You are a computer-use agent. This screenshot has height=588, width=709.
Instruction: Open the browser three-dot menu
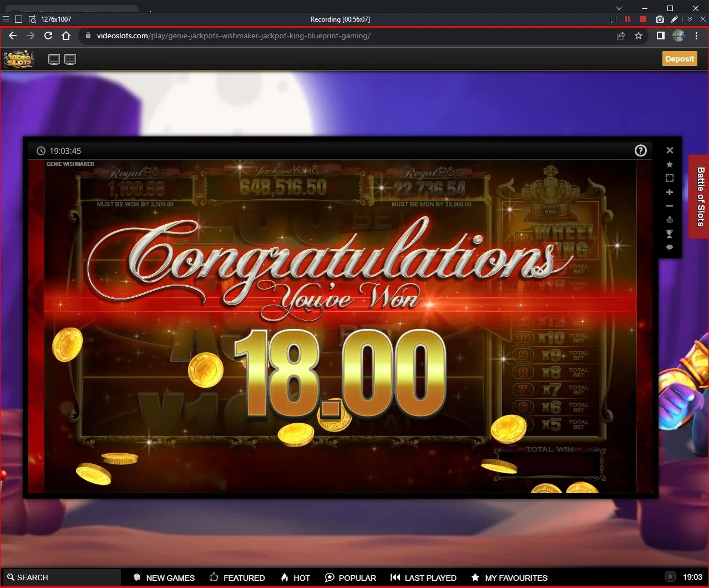[697, 36]
